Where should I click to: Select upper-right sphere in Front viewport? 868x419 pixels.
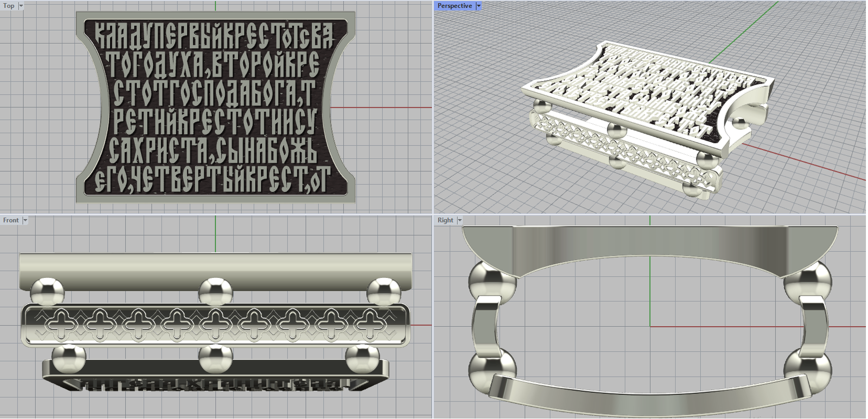click(x=384, y=291)
